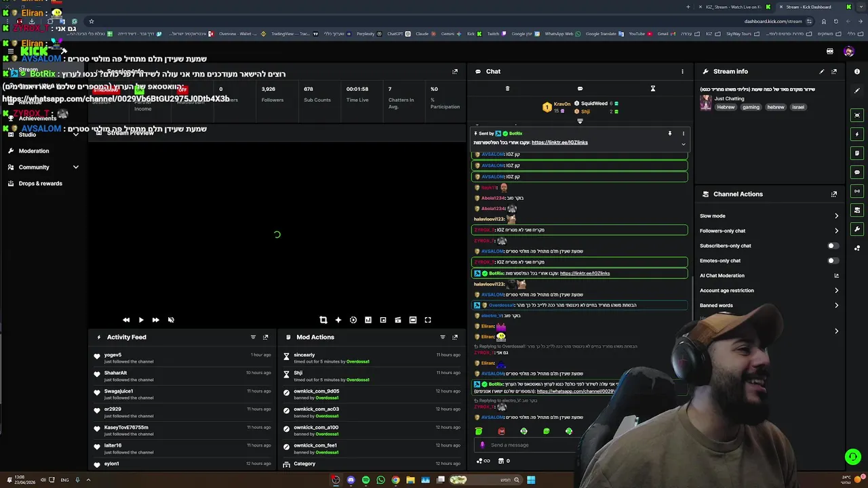Click the Just Chatting category

coord(729,98)
